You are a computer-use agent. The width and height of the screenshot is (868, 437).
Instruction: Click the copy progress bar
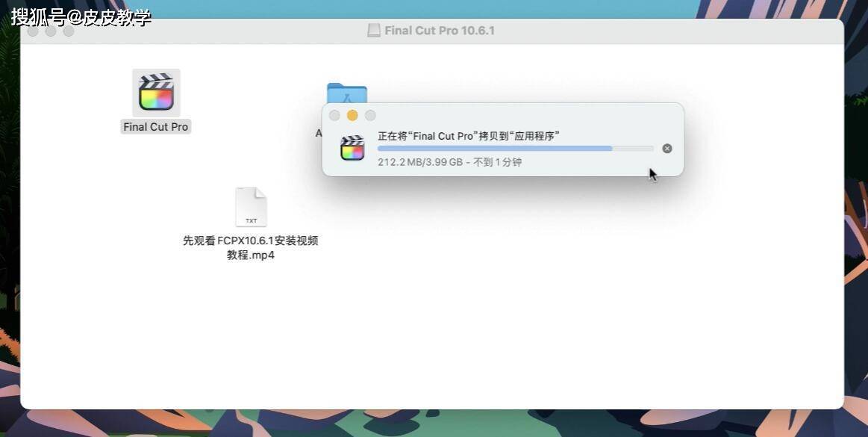coord(515,149)
